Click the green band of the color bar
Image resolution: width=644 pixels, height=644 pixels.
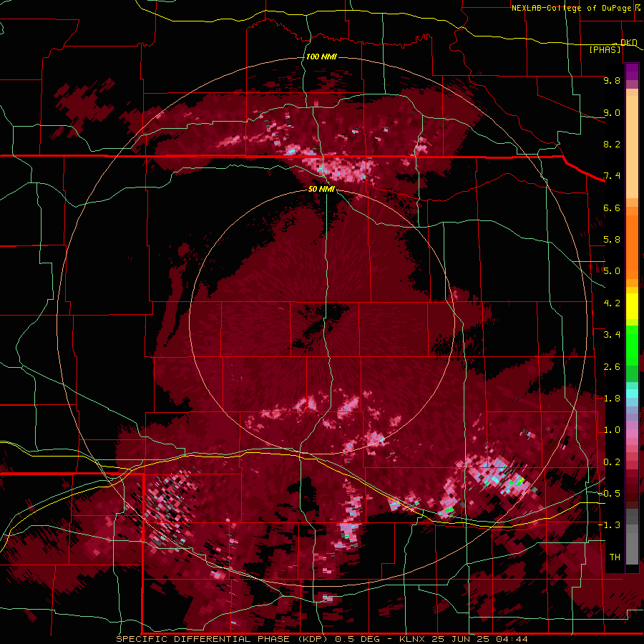(x=632, y=353)
